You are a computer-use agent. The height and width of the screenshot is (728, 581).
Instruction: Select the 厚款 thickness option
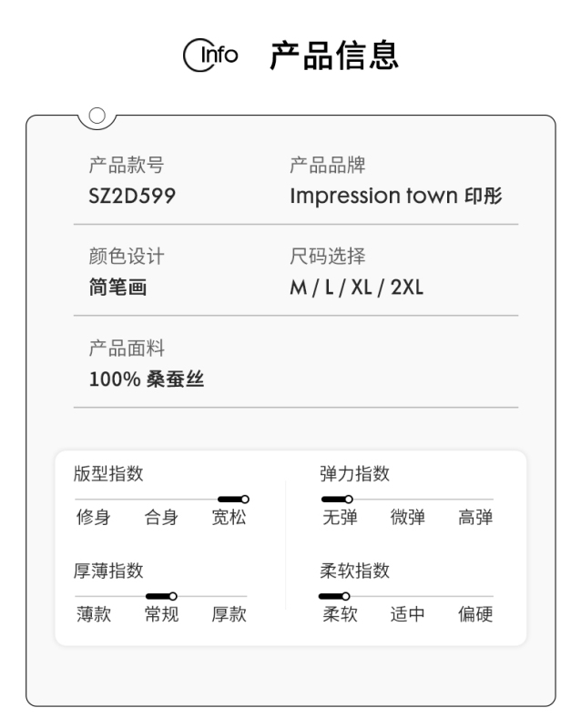[229, 614]
